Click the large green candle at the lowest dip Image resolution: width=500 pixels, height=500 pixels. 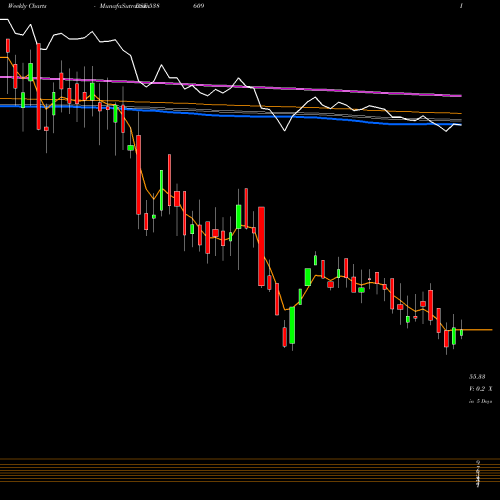point(292,325)
